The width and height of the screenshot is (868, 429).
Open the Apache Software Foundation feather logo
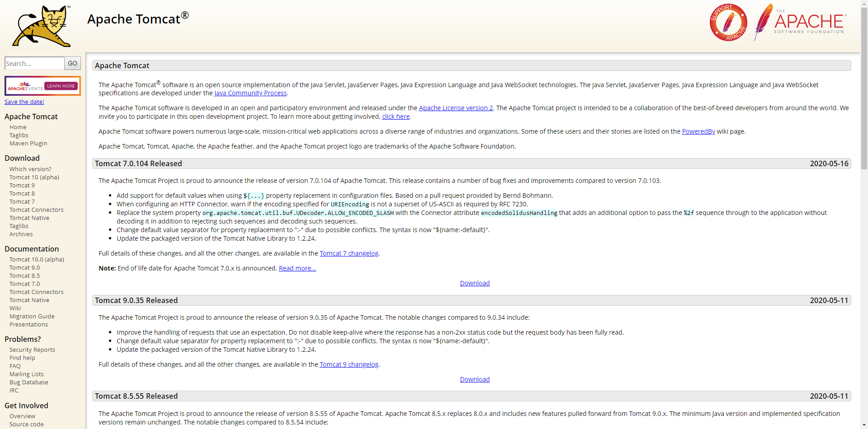[800, 23]
